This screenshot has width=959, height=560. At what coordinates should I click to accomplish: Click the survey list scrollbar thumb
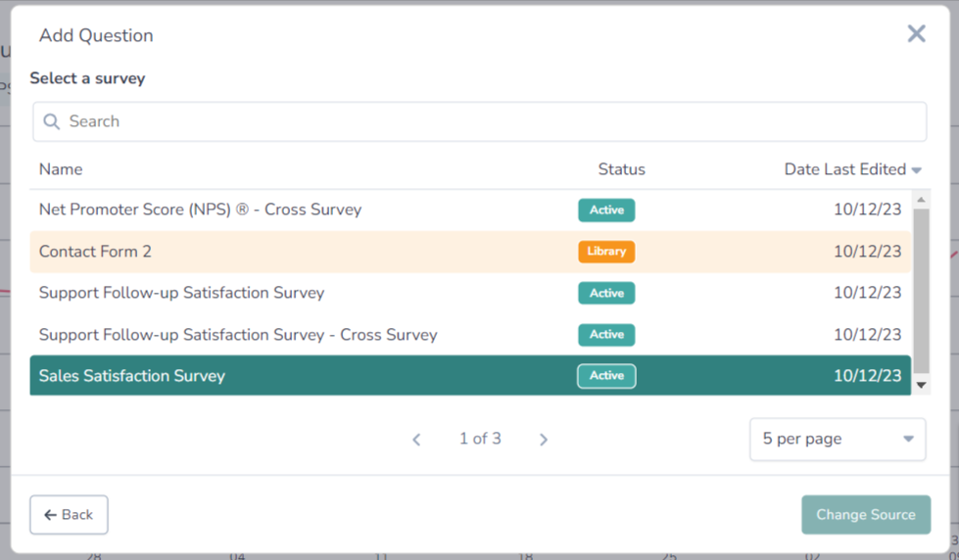click(x=921, y=291)
